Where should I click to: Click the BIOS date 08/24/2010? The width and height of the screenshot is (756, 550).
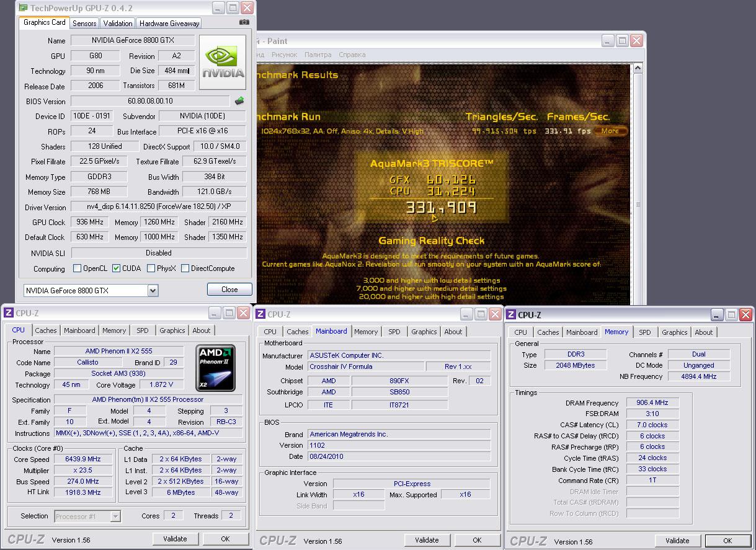pos(399,457)
